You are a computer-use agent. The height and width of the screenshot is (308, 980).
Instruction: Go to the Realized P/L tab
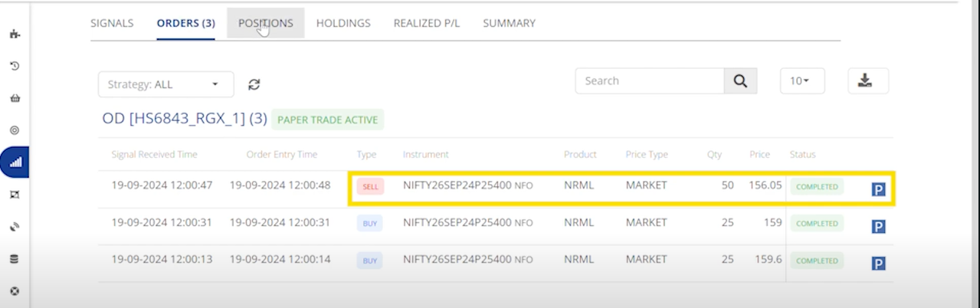427,23
